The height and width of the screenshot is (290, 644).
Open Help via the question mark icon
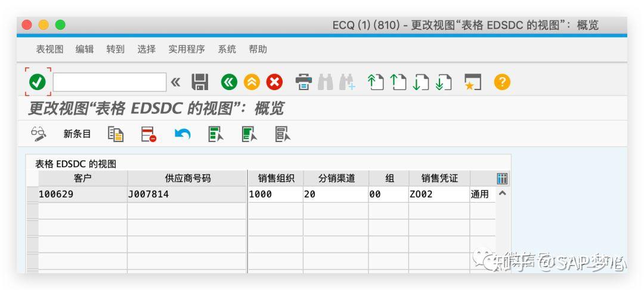click(x=502, y=82)
